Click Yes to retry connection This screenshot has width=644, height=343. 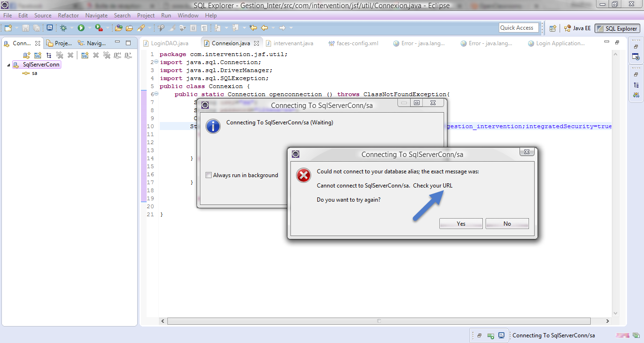(x=461, y=224)
